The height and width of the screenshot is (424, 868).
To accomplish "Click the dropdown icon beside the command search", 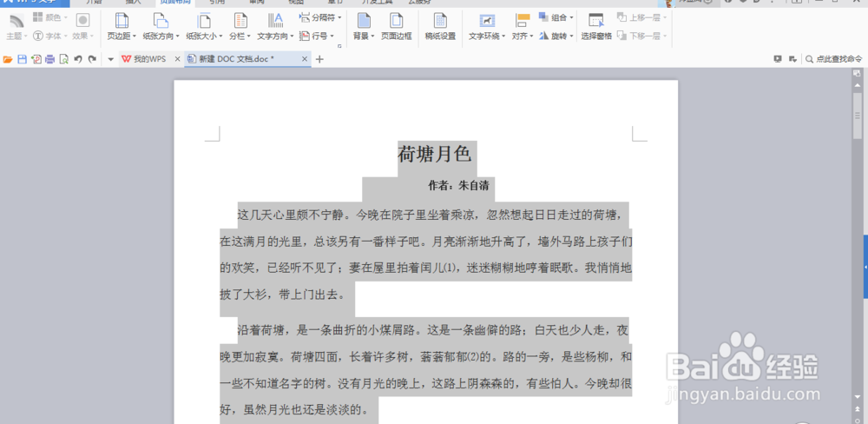I will [792, 59].
